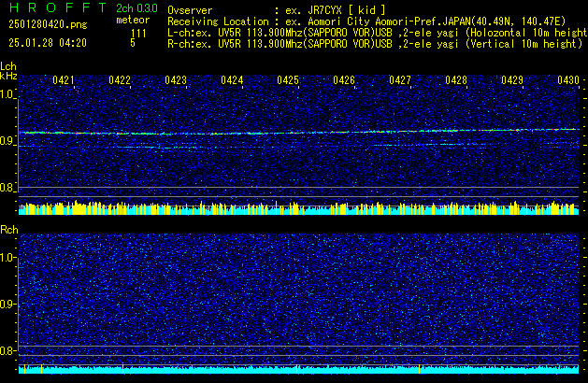The width and height of the screenshot is (588, 383).
Task: Click the Ovserver line with JR7CYX
Action: click(277, 10)
